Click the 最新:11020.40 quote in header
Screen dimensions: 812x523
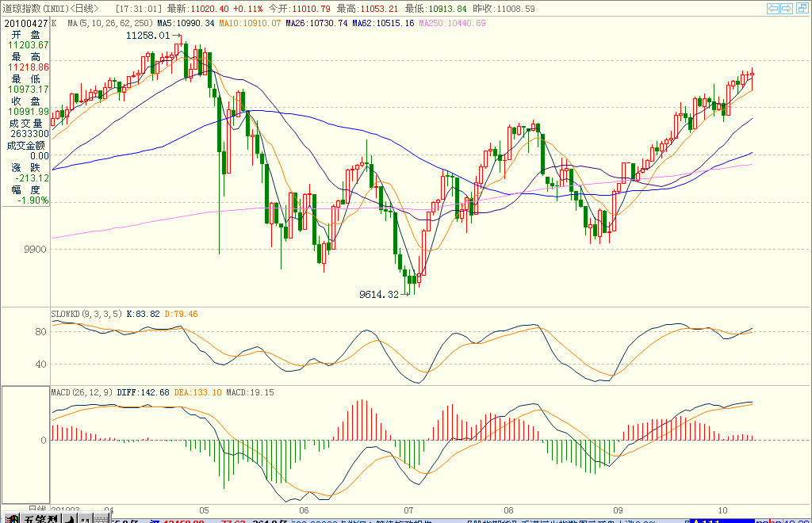point(199,9)
